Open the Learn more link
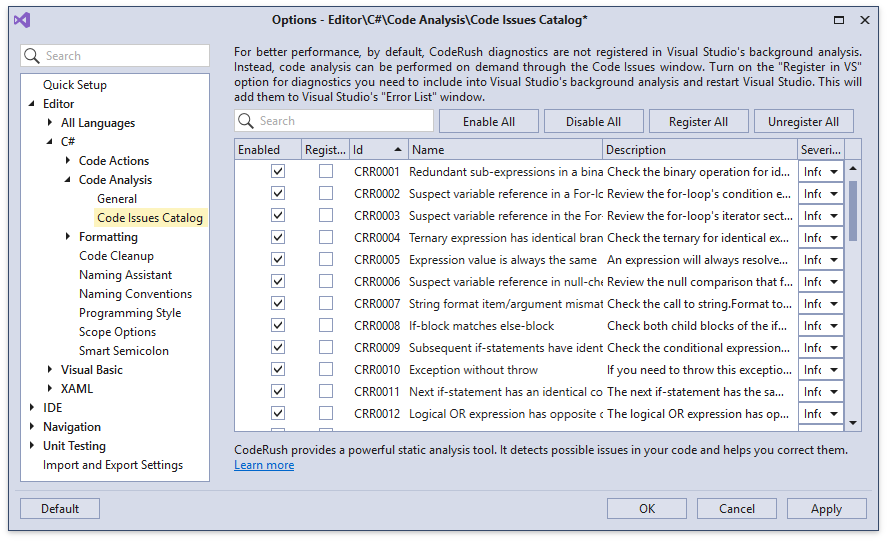 264,465
